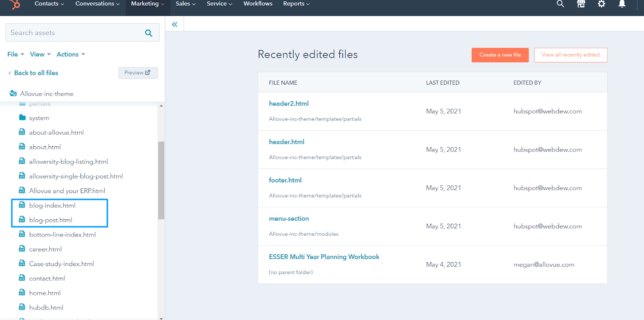Open header.html from recently edited files
The width and height of the screenshot is (644, 320).
(287, 142)
